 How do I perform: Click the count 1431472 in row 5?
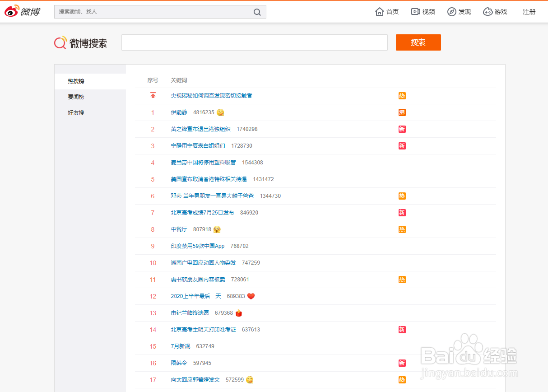click(263, 179)
